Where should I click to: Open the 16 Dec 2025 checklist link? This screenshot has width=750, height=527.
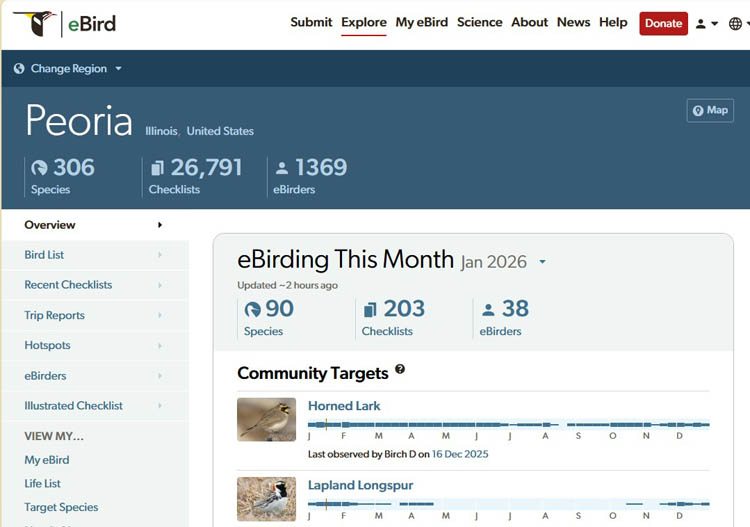460,454
